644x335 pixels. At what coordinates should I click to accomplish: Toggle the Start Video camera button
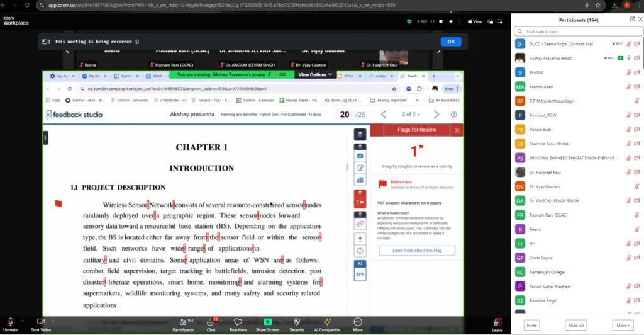pos(41,322)
